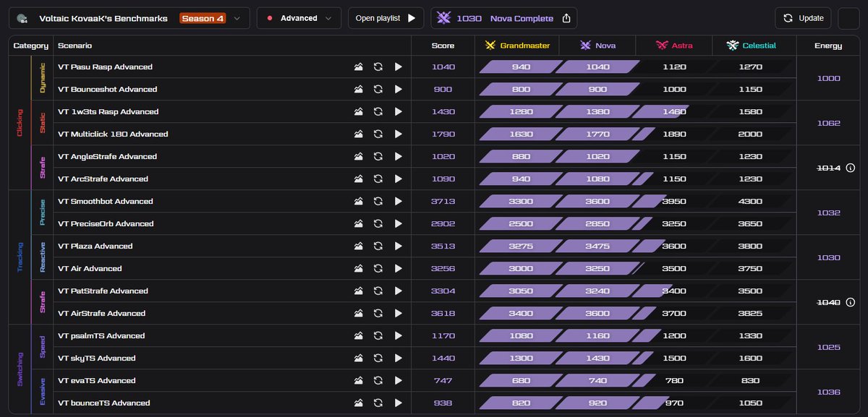
Task: Play VT Plaza Advanced scenario
Action: click(x=398, y=246)
